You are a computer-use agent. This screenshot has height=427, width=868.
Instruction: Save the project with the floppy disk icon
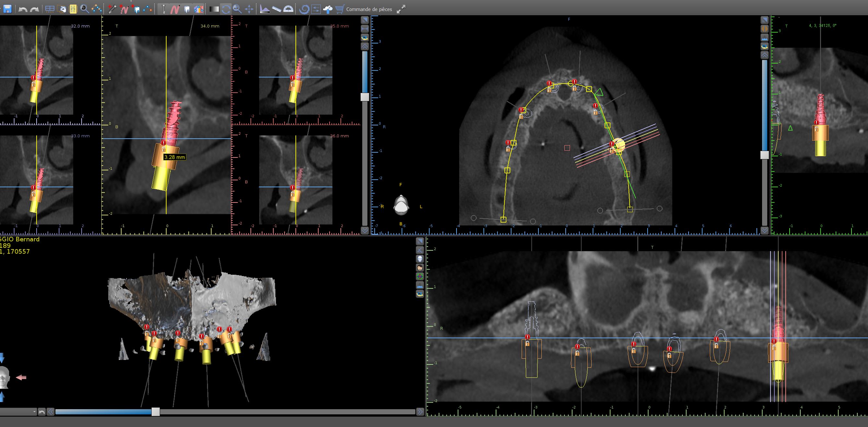pyautogui.click(x=7, y=9)
